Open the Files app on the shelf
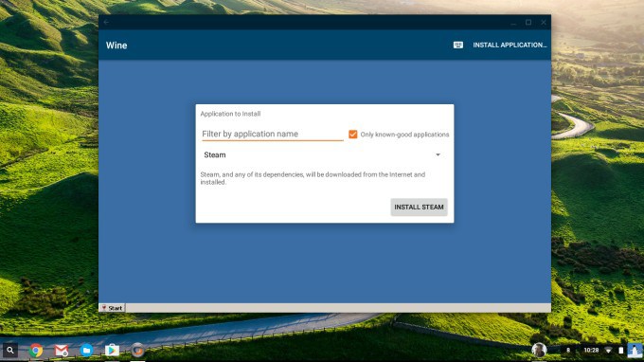Viewport: 644px width, 362px height. point(86,350)
